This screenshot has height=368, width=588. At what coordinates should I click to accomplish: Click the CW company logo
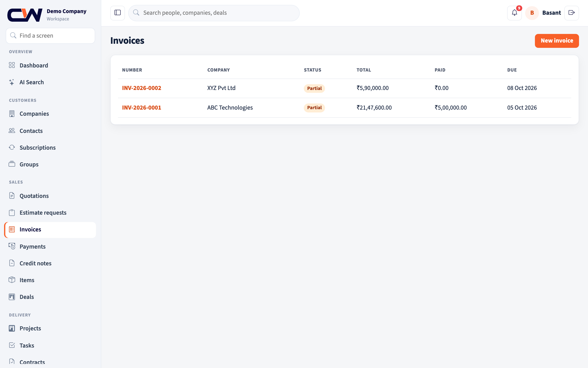25,15
